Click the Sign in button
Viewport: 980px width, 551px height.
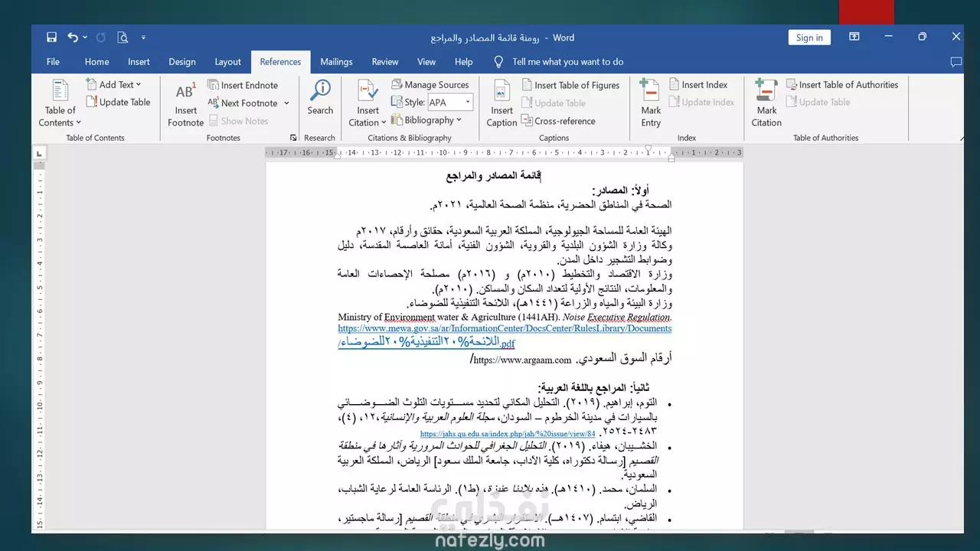pos(809,37)
